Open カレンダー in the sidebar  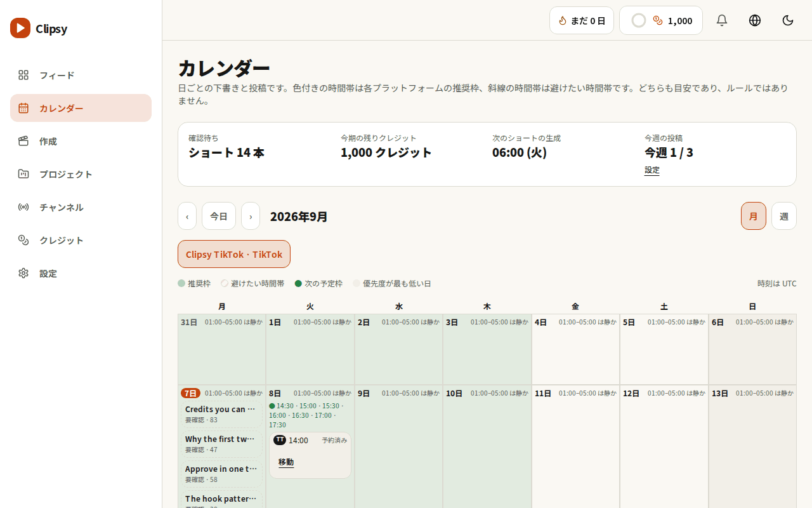(81, 108)
